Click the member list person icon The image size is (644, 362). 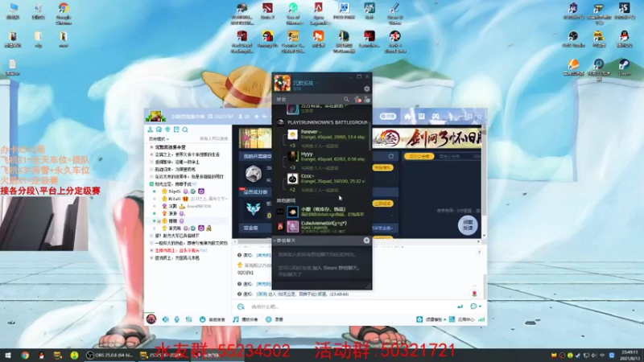point(150,130)
